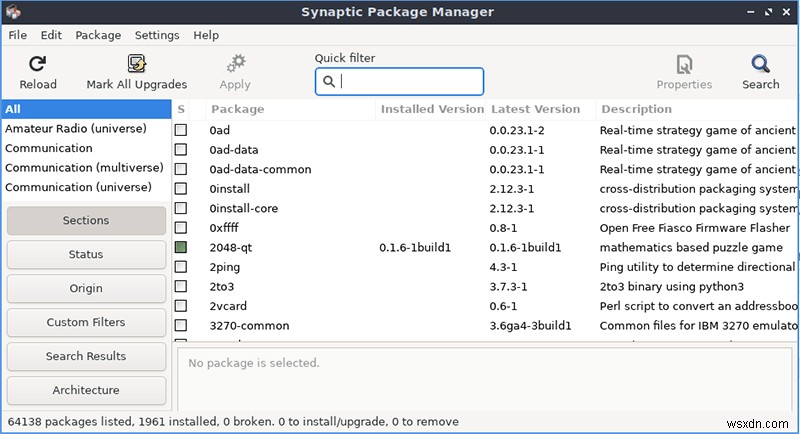Mark the 2ping package checkbox

181,267
